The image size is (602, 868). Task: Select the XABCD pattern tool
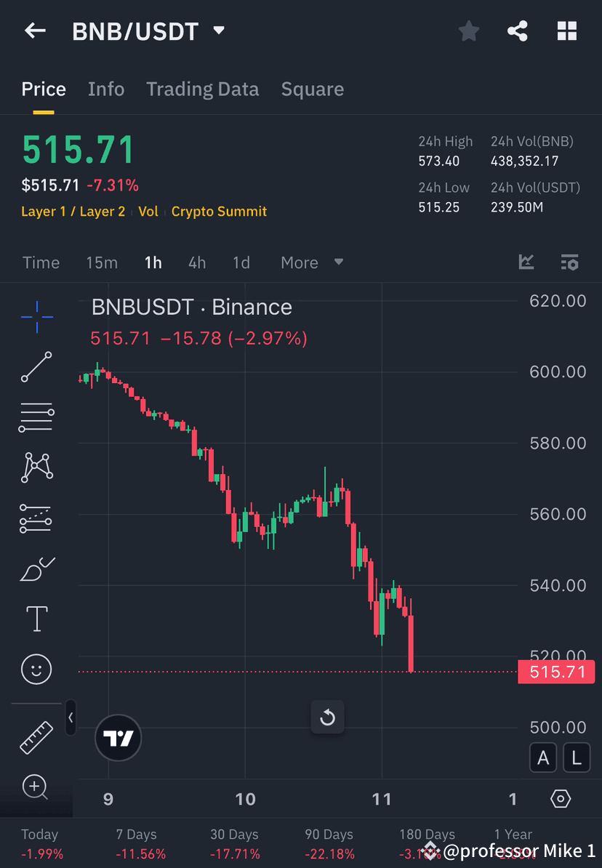point(36,467)
